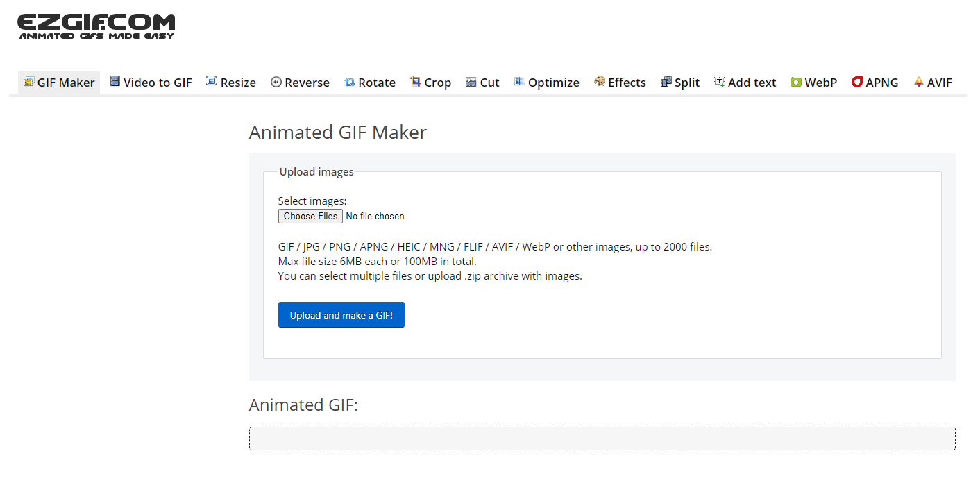Click the Cut tool icon
The width and height of the screenshot is (980, 492).
click(x=471, y=82)
